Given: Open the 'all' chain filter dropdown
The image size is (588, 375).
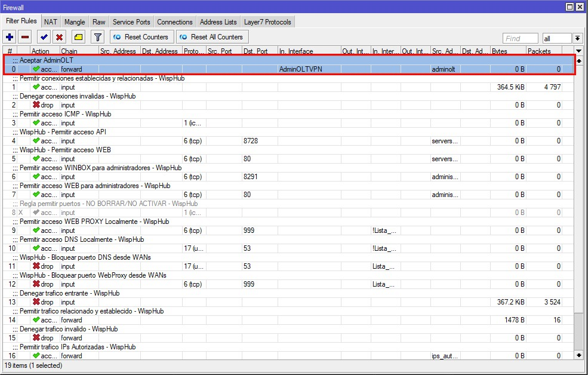Looking at the screenshot, I should 577,38.
